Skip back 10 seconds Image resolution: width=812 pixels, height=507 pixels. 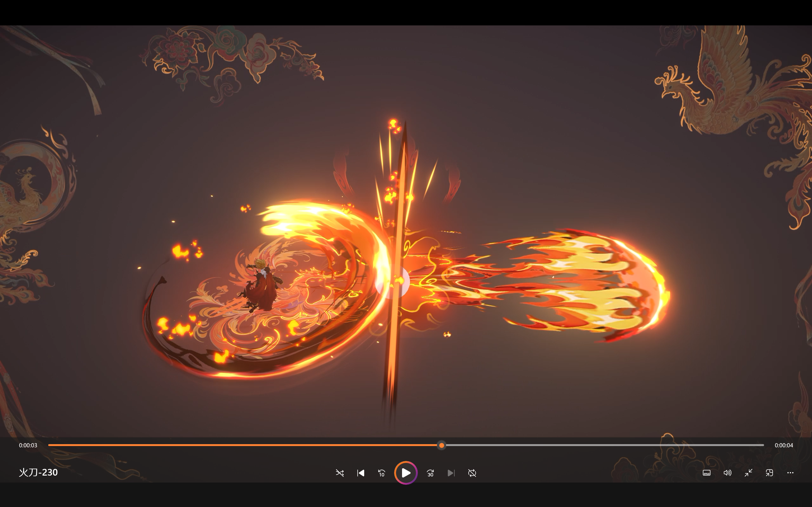[x=381, y=473]
